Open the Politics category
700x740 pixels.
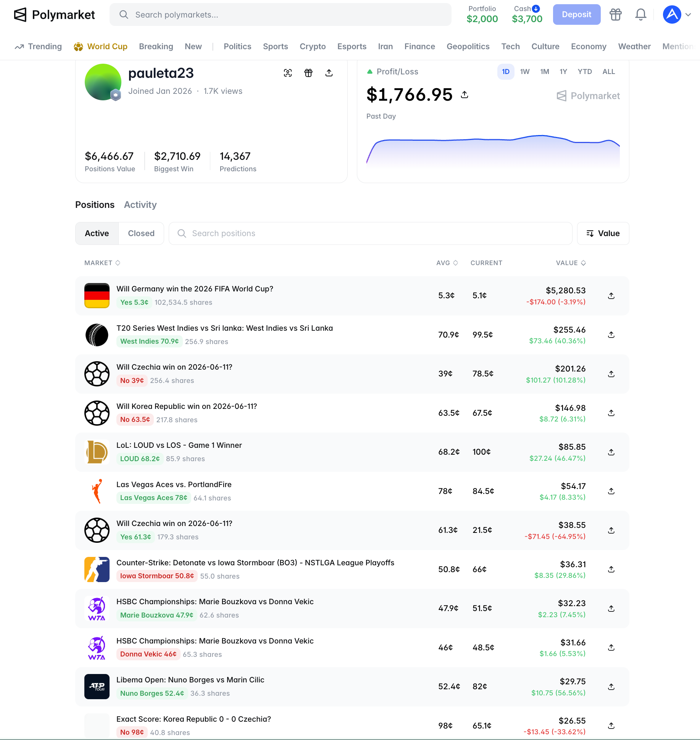point(237,47)
